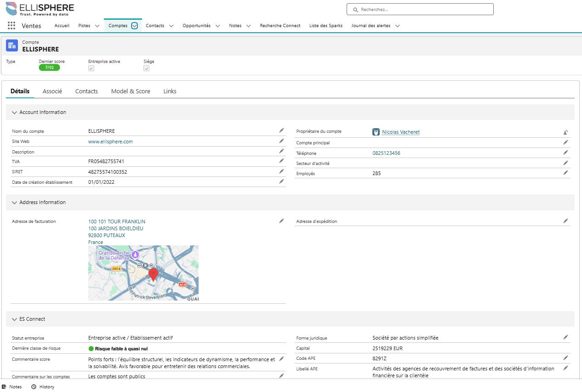Click the green 7/10 score badge
This screenshot has width=582, height=392.
49,68
